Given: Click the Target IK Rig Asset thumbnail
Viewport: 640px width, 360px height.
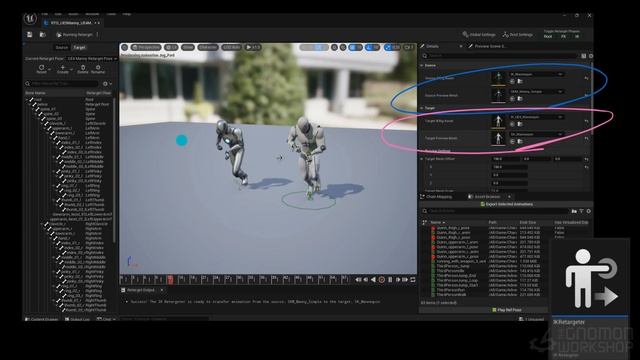Looking at the screenshot, I should tap(498, 121).
